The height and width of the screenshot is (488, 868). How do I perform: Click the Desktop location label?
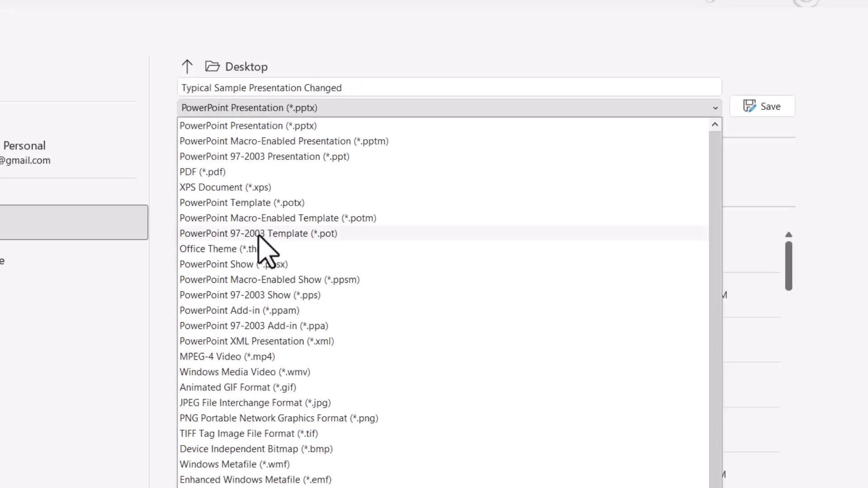coord(246,67)
